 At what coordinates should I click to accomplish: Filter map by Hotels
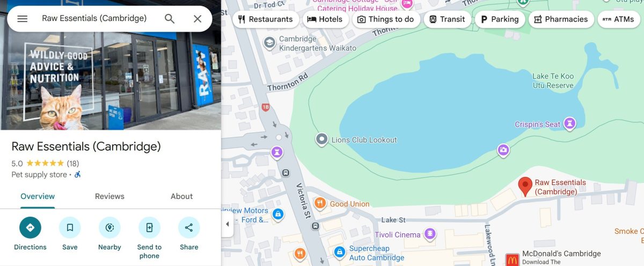pyautogui.click(x=325, y=19)
